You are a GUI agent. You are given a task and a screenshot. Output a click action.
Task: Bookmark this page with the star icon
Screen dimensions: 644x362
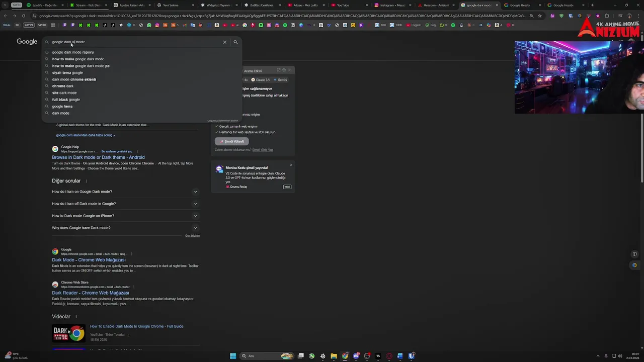[x=540, y=16]
